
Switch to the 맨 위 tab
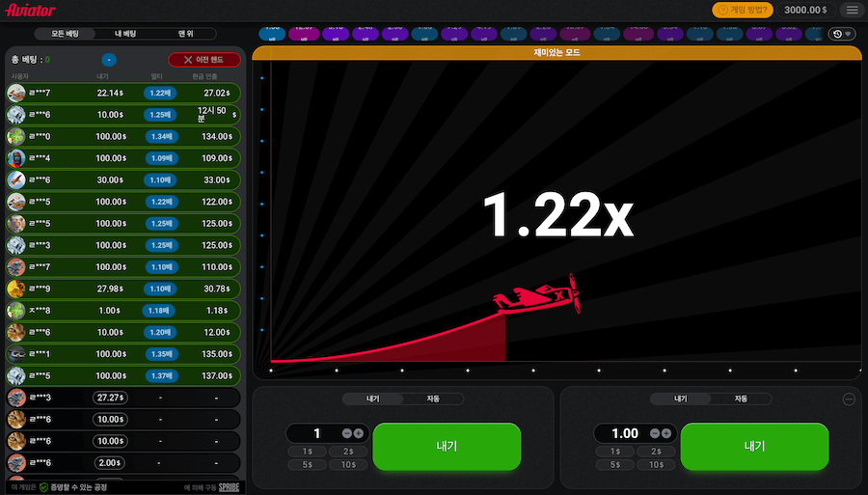185,34
